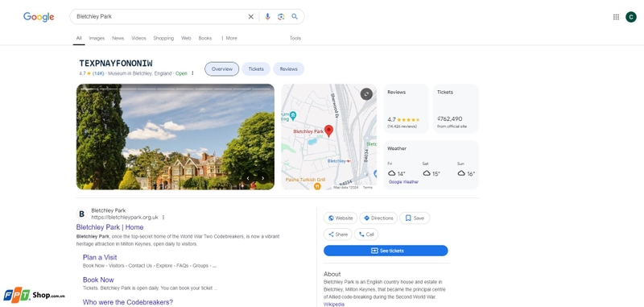This screenshot has width=644, height=307.
Task: Show next photo in carousel
Action: point(263,178)
